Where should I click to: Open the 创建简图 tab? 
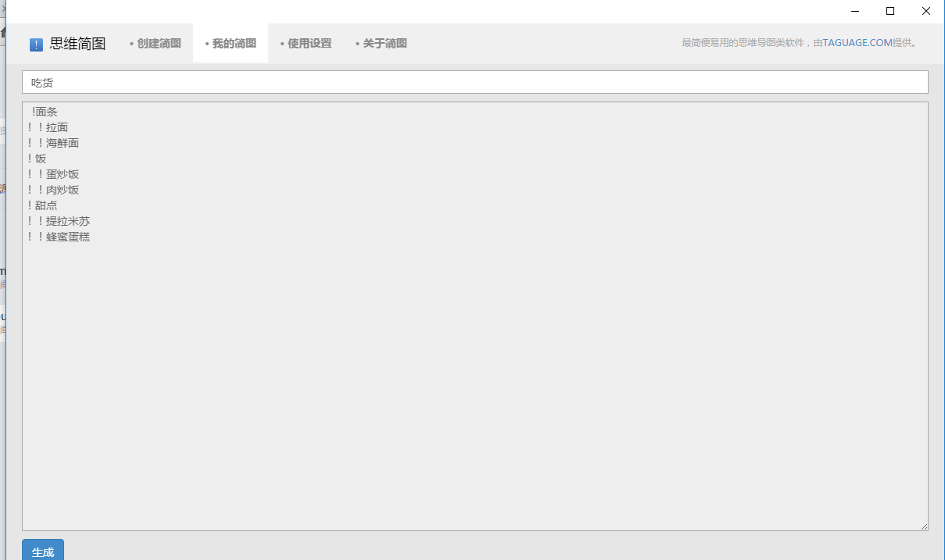coord(156,44)
